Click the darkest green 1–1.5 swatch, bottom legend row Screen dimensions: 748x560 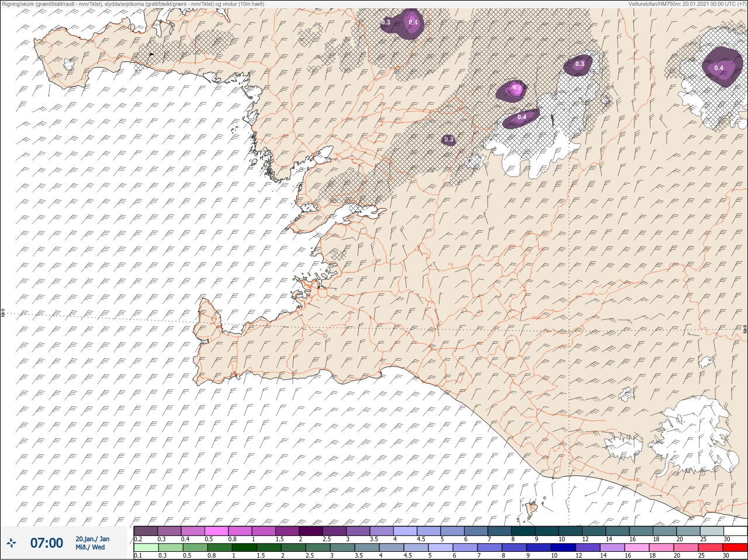[244, 548]
